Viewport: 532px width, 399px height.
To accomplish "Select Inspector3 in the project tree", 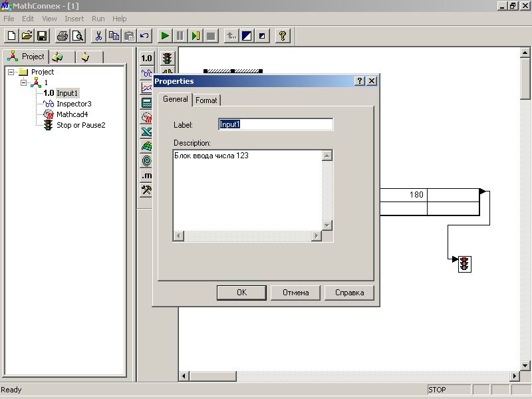I will [x=74, y=104].
